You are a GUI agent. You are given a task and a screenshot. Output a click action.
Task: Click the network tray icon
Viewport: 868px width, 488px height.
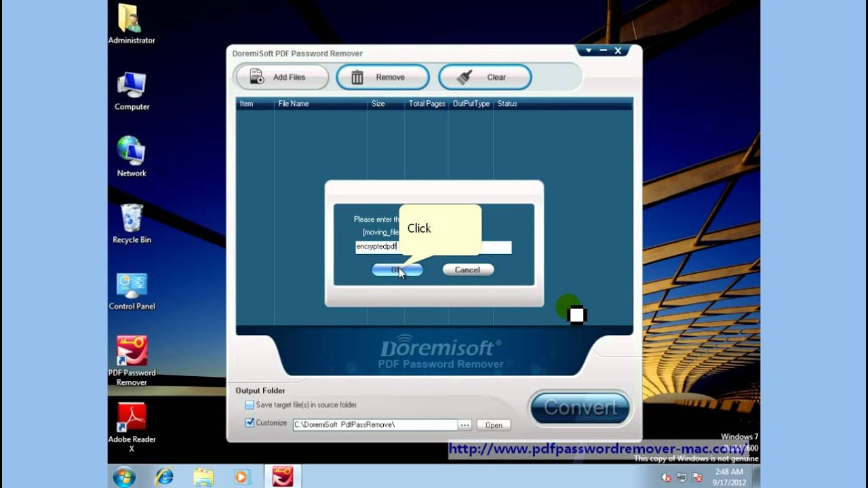[x=682, y=478]
